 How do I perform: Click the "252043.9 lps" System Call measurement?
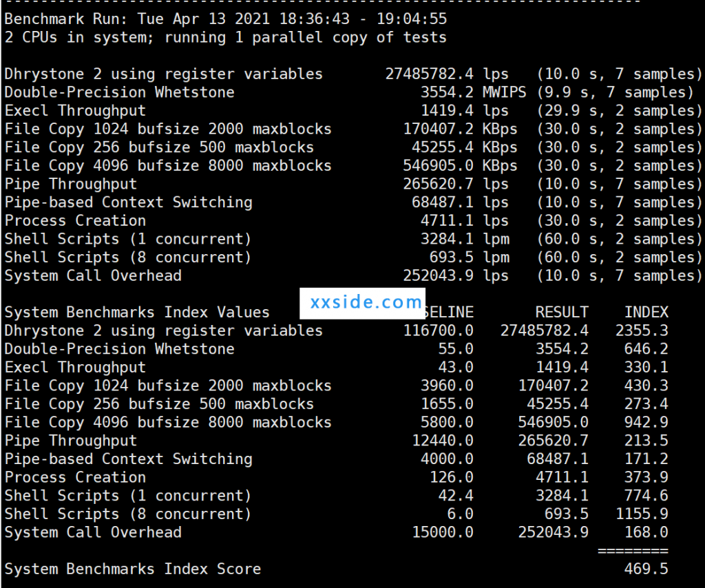click(456, 275)
